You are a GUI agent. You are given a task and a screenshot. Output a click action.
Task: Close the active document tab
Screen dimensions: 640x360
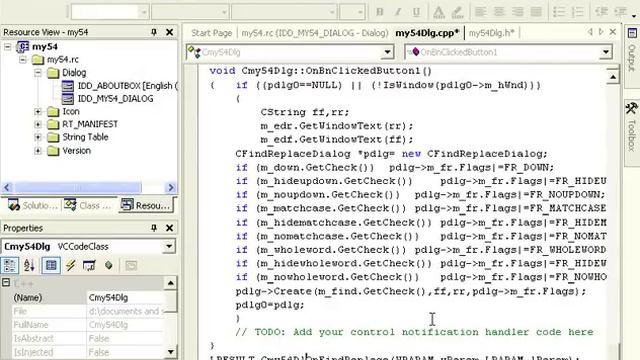[613, 32]
